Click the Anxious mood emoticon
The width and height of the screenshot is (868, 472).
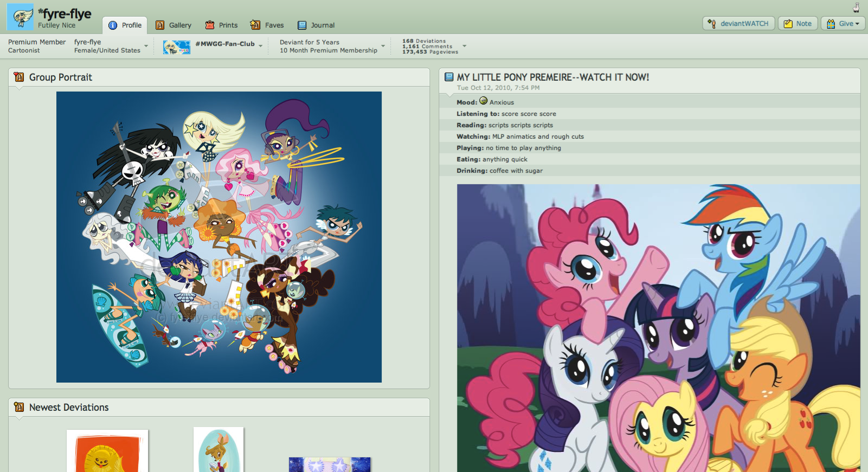484,101
